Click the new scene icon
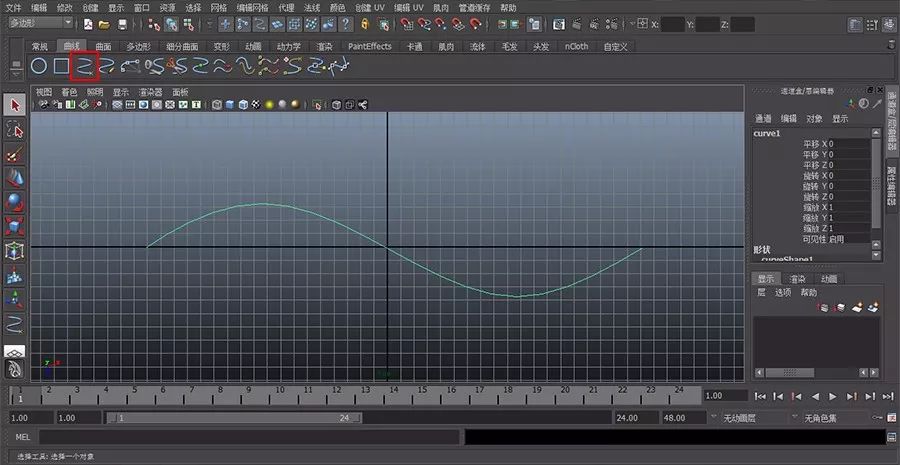The width and height of the screenshot is (900, 465). (88, 24)
